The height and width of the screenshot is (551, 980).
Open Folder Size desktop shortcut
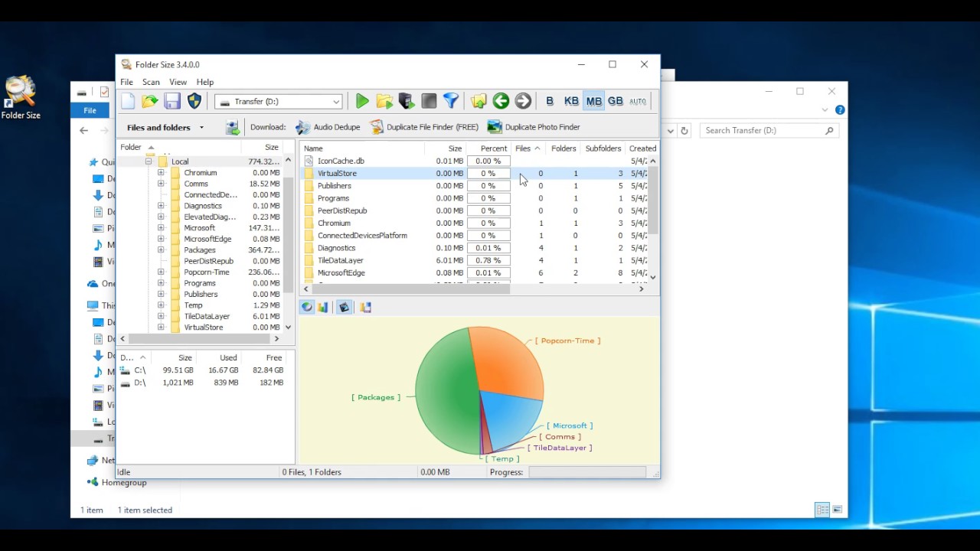(21, 98)
